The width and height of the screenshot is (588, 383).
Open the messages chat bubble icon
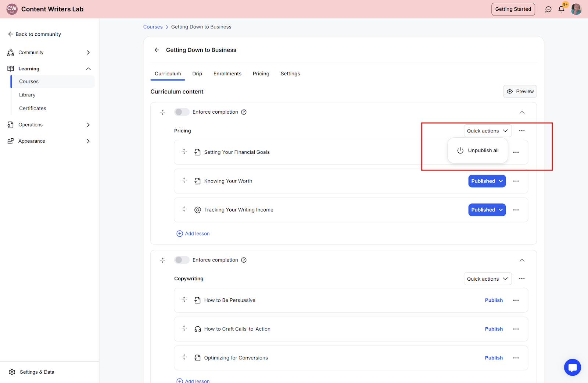pyautogui.click(x=548, y=9)
